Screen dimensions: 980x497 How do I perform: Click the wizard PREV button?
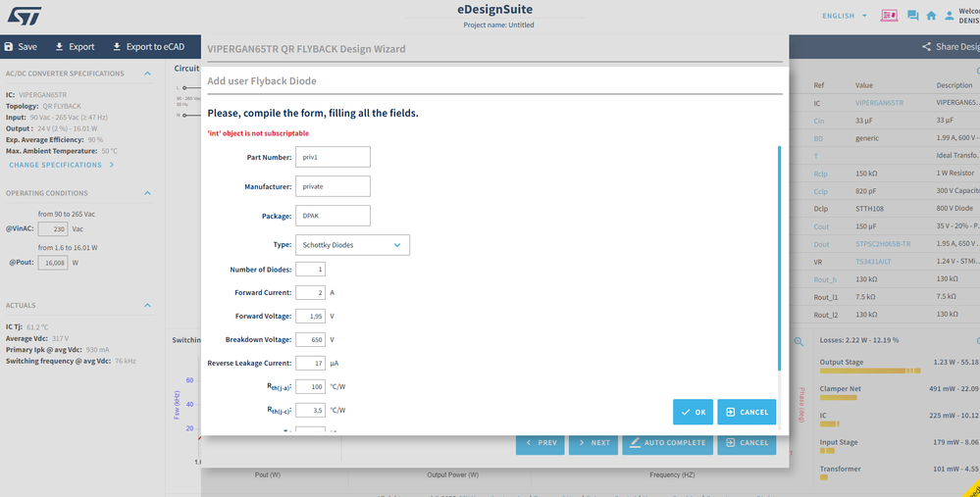pos(540,443)
